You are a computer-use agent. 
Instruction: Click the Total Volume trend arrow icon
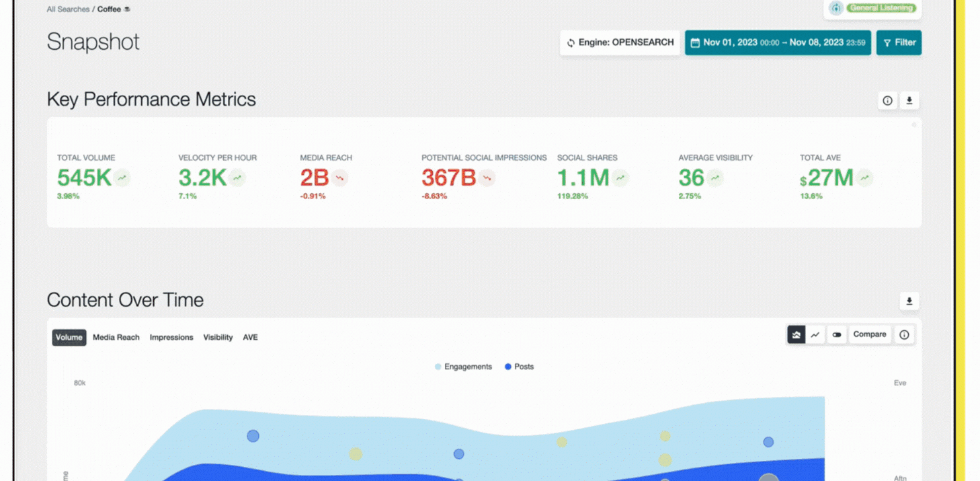(122, 178)
